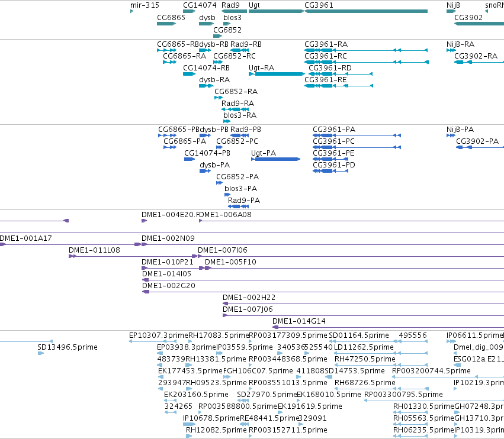Click BAC clone DME1-002N09

point(168,238)
